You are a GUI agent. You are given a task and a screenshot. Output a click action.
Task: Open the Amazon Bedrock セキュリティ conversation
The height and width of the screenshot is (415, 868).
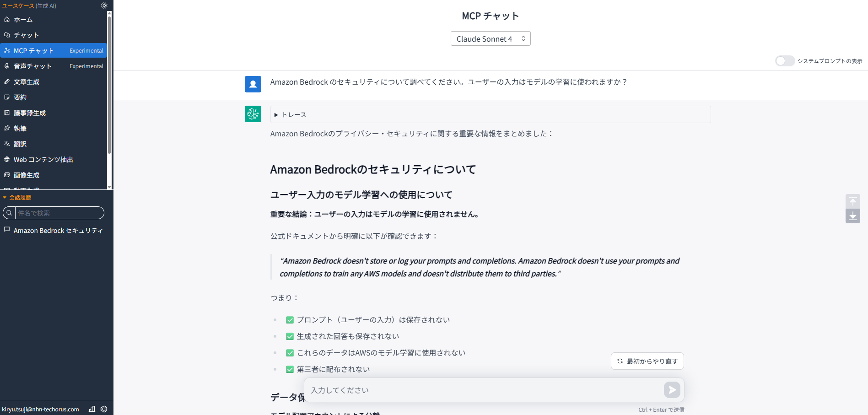click(x=54, y=230)
